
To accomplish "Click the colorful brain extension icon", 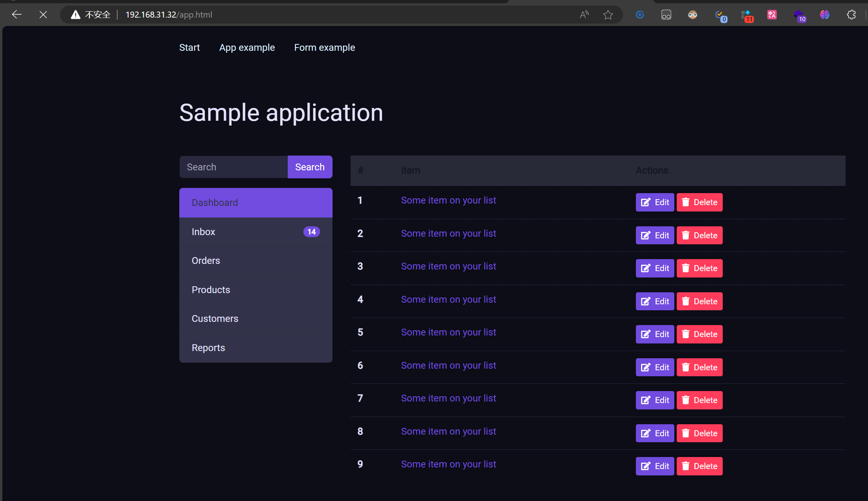I will (x=825, y=15).
